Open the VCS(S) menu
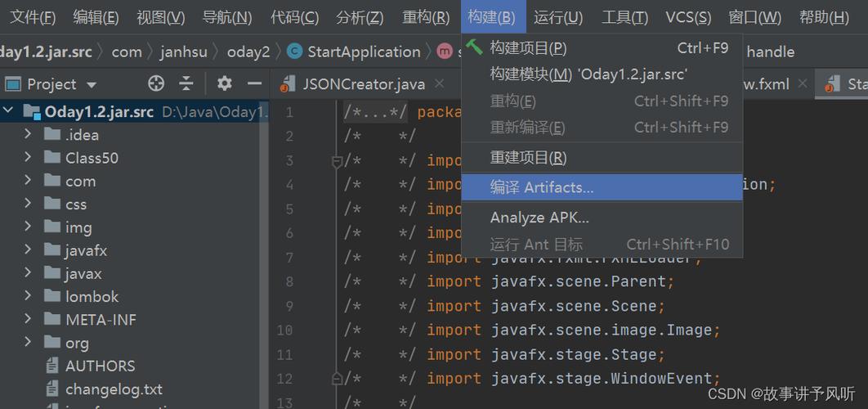This screenshot has width=868, height=409. point(688,17)
